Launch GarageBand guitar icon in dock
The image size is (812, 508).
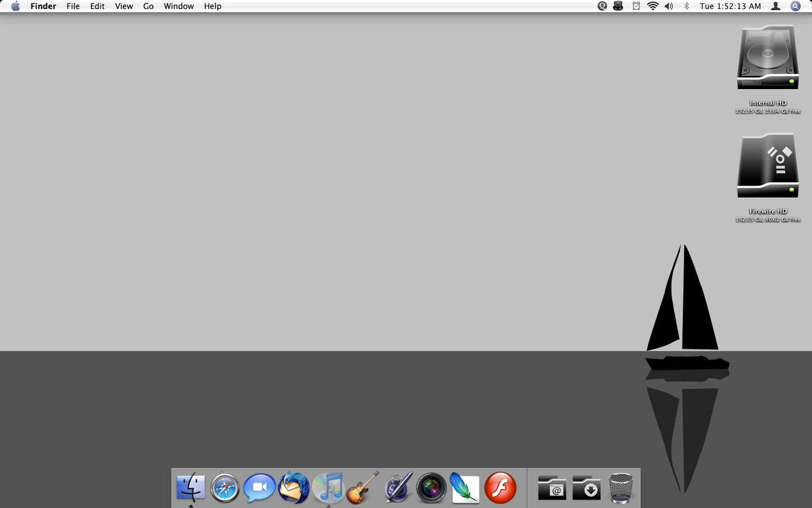[x=363, y=488]
